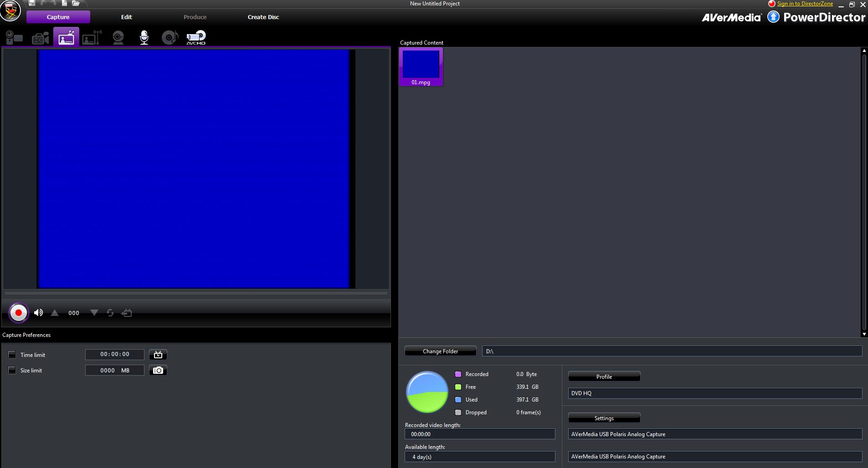The width and height of the screenshot is (868, 468).
Task: Click the Undo arrow icon
Action: [x=43, y=3]
